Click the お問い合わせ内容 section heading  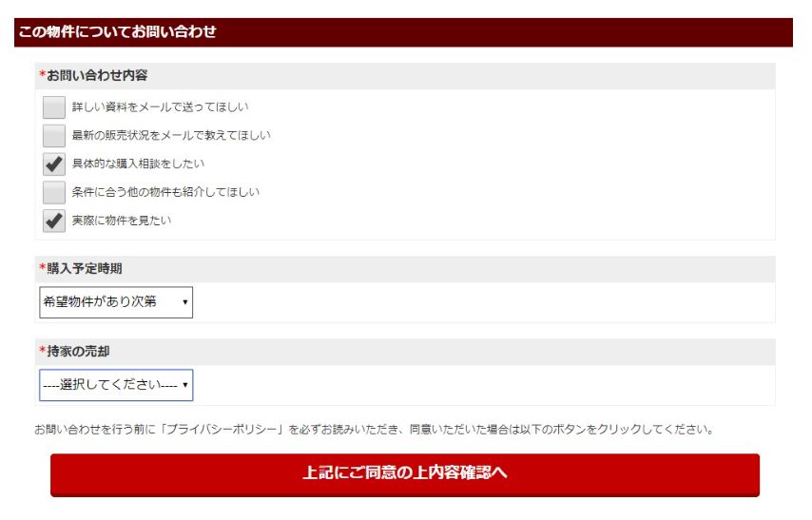[x=97, y=76]
